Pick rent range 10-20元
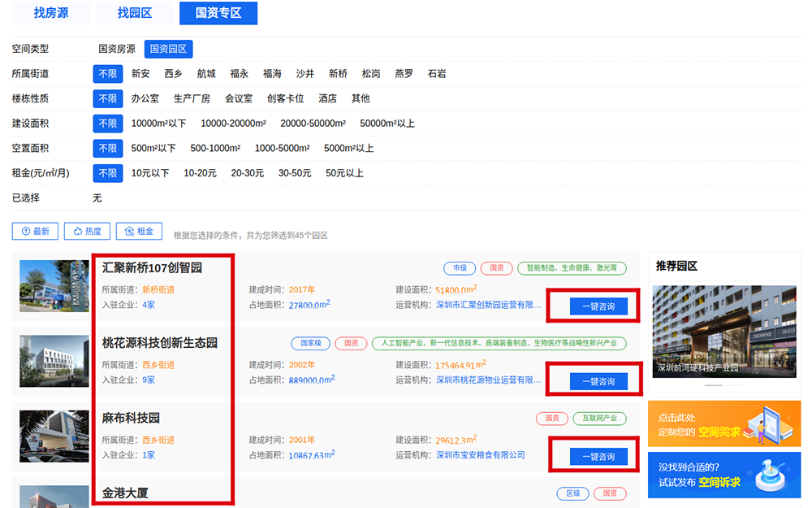812x508 pixels. tap(200, 173)
